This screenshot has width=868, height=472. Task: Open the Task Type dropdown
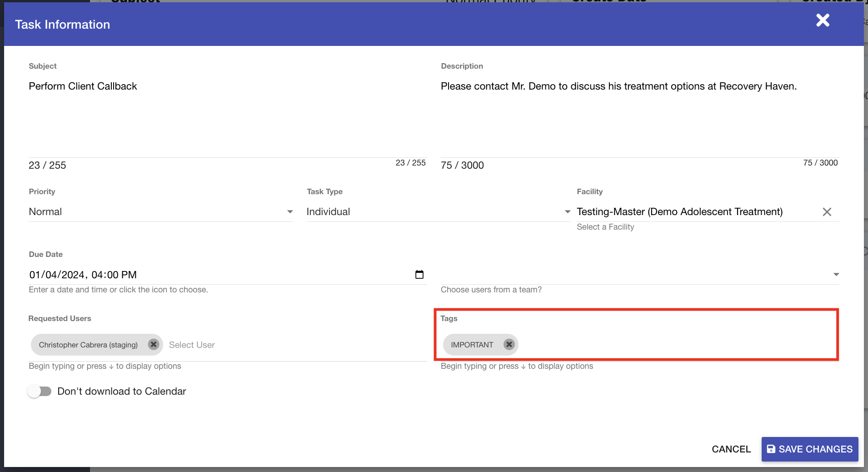(x=437, y=212)
